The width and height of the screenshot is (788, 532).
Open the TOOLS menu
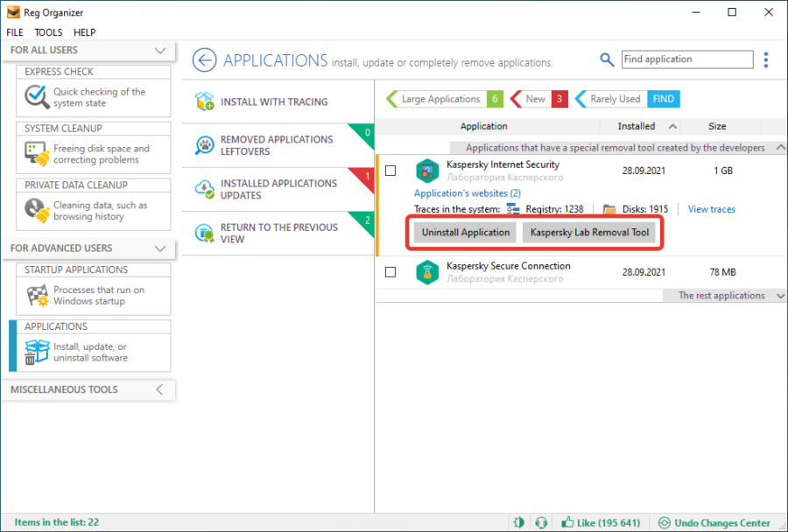coord(48,32)
